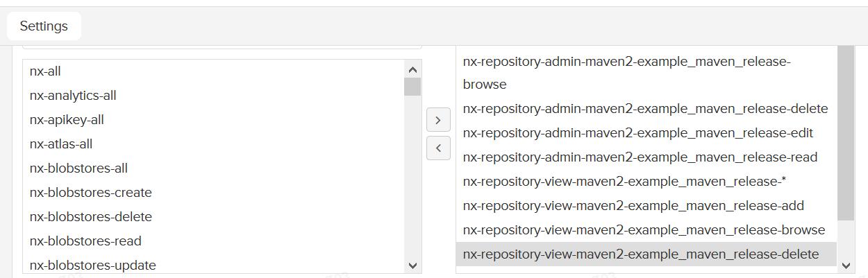Select nx-analytics-all in available list

tap(213, 96)
